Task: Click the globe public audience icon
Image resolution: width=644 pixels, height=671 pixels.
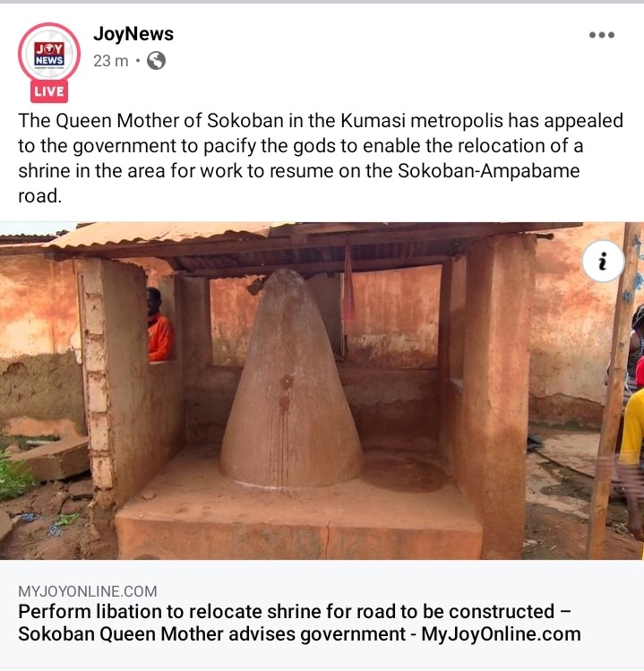Action: [x=156, y=61]
